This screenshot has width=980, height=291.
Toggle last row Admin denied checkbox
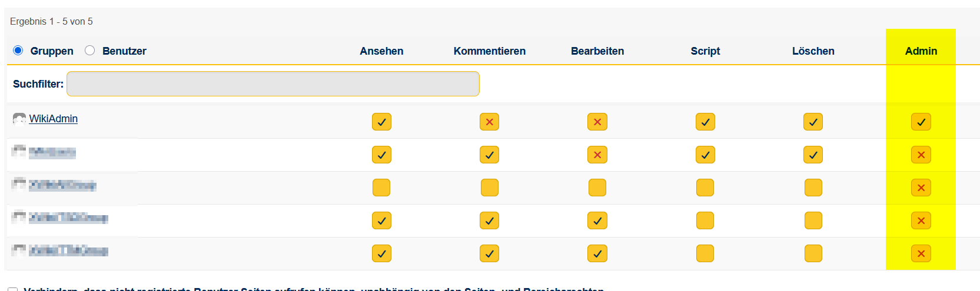click(x=921, y=253)
